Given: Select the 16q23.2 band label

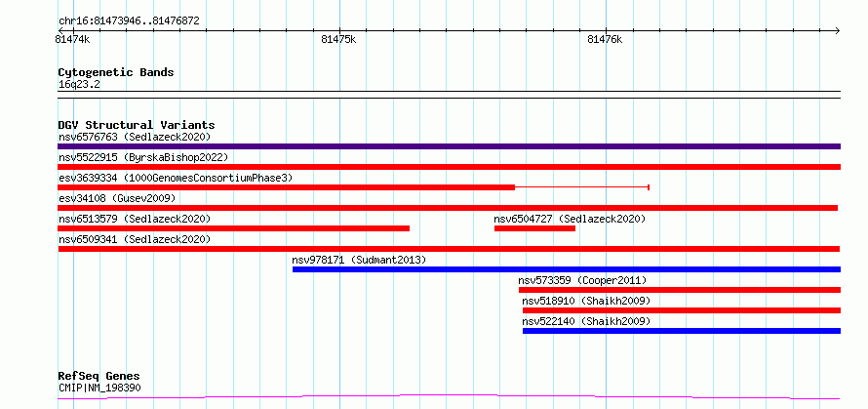Looking at the screenshot, I should (79, 85).
